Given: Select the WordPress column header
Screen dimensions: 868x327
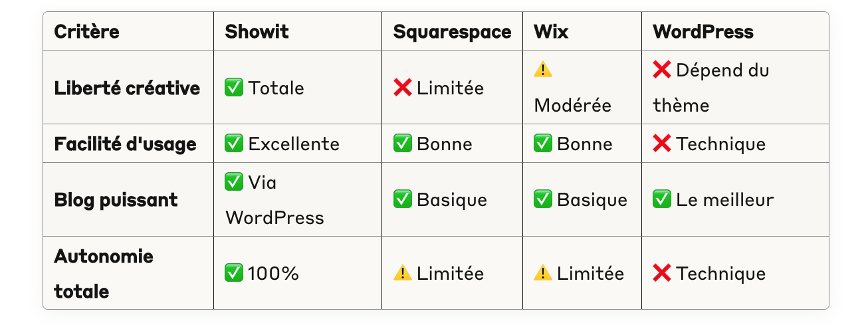Looking at the screenshot, I should [703, 31].
